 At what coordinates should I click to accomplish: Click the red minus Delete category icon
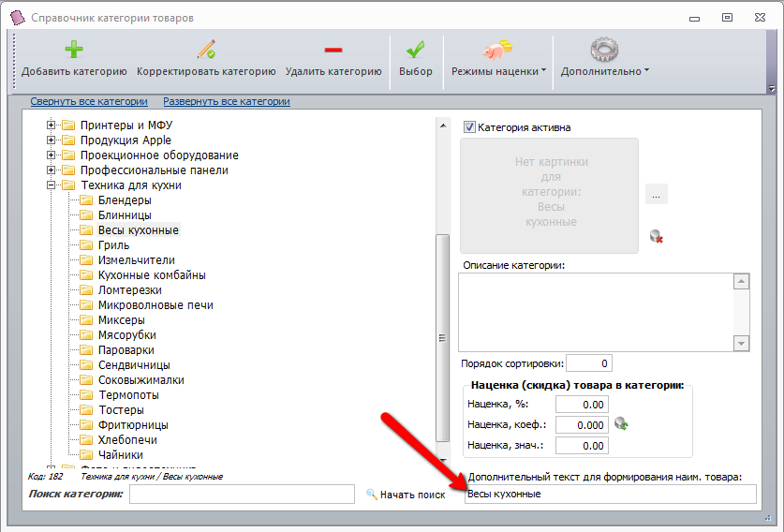coord(333,50)
